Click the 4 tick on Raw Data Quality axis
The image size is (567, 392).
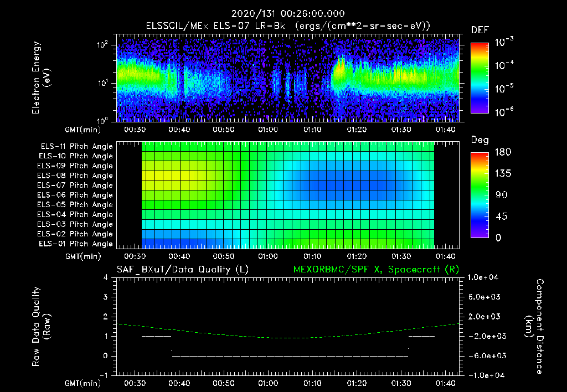click(x=106, y=278)
